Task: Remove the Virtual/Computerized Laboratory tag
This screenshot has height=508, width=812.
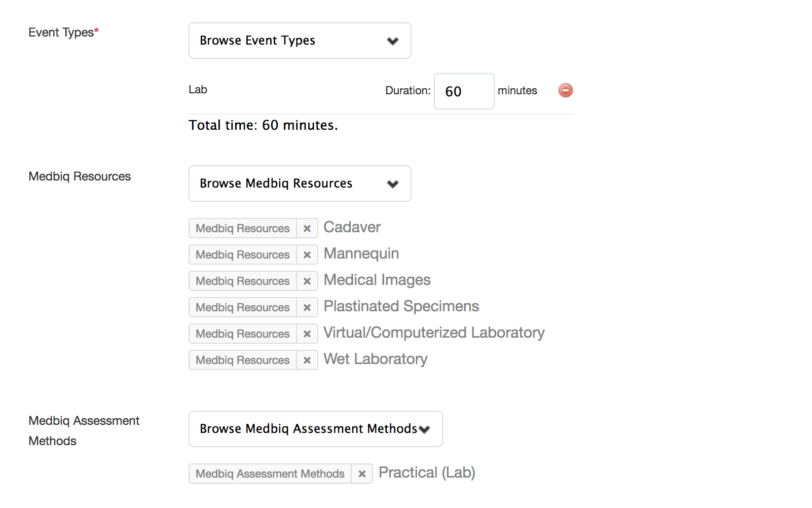Action: [307, 334]
